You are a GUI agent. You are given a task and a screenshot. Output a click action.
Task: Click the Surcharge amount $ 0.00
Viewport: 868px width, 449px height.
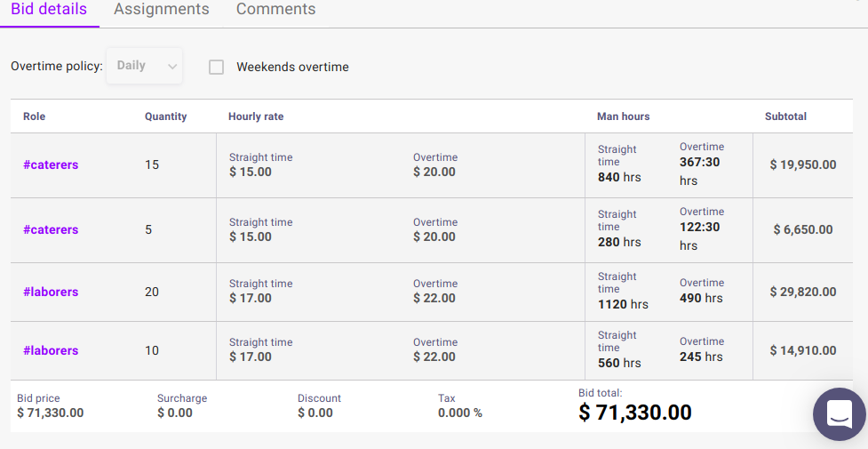point(175,413)
